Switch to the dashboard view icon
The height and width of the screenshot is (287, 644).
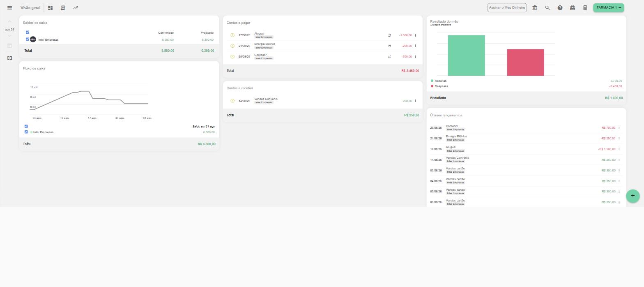50,8
